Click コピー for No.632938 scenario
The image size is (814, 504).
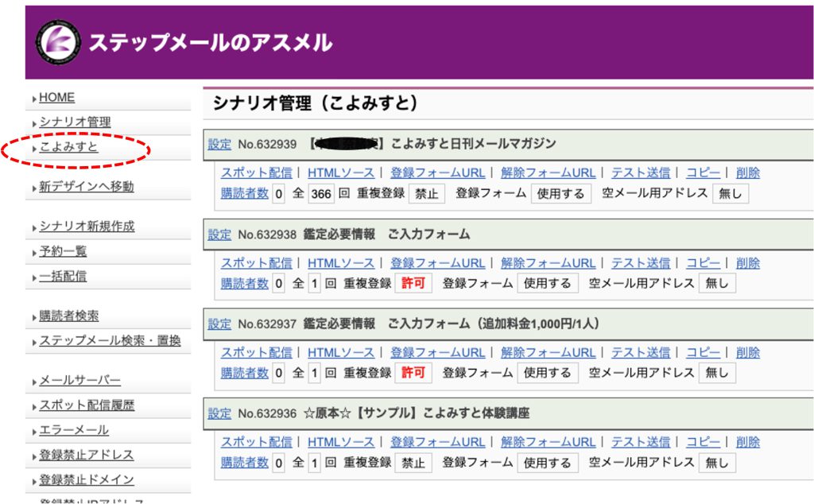click(703, 263)
